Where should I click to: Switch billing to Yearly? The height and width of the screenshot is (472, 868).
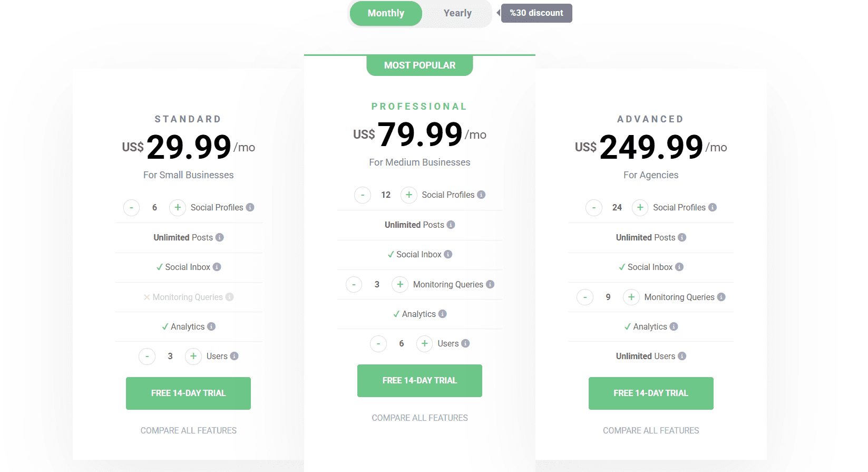(x=457, y=13)
